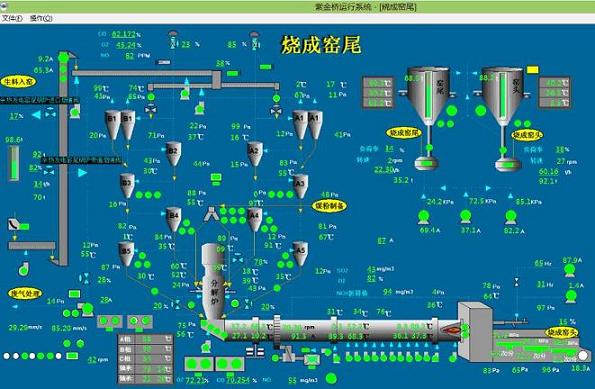Image resolution: width=595 pixels, height=389 pixels.
Task: Go to the 生料入窑 screen
Action: point(18,82)
